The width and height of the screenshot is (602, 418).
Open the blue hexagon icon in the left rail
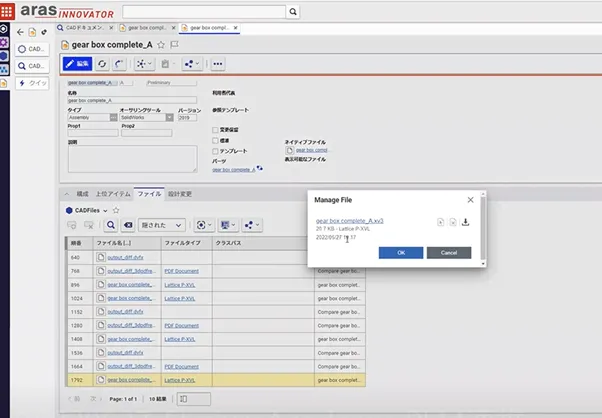(x=4, y=56)
